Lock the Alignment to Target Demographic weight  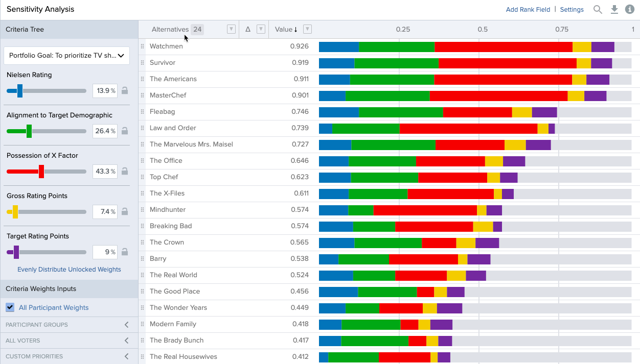124,131
